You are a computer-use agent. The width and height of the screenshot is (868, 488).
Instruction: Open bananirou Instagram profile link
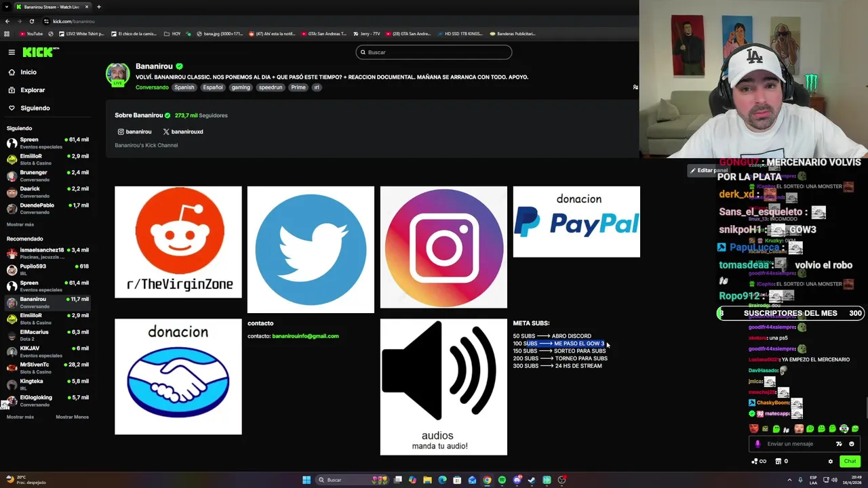134,131
